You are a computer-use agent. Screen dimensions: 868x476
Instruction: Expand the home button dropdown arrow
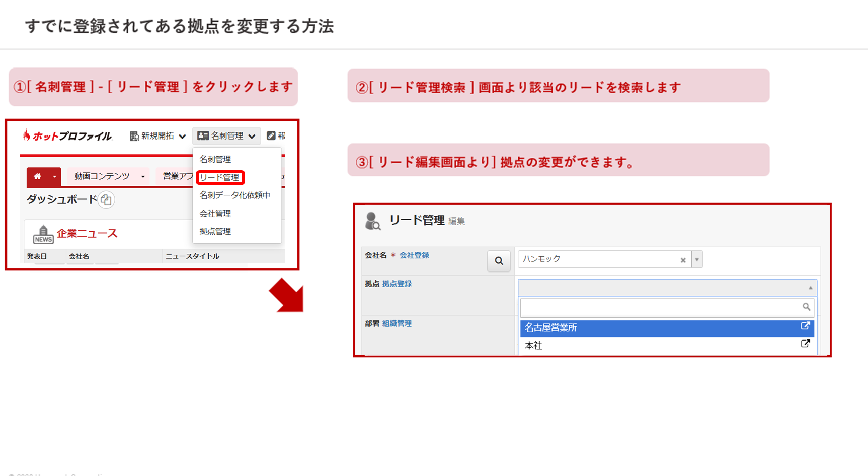(54, 177)
